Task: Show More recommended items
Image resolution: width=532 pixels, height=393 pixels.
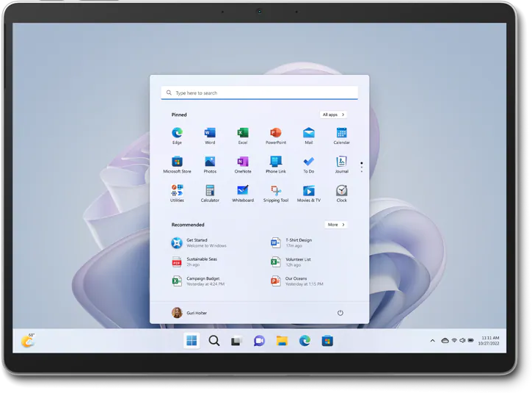Action: tap(336, 225)
